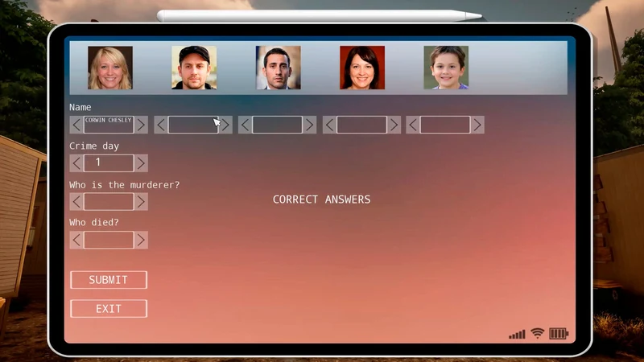Go to next name after Corwin Chesley

[x=141, y=125]
